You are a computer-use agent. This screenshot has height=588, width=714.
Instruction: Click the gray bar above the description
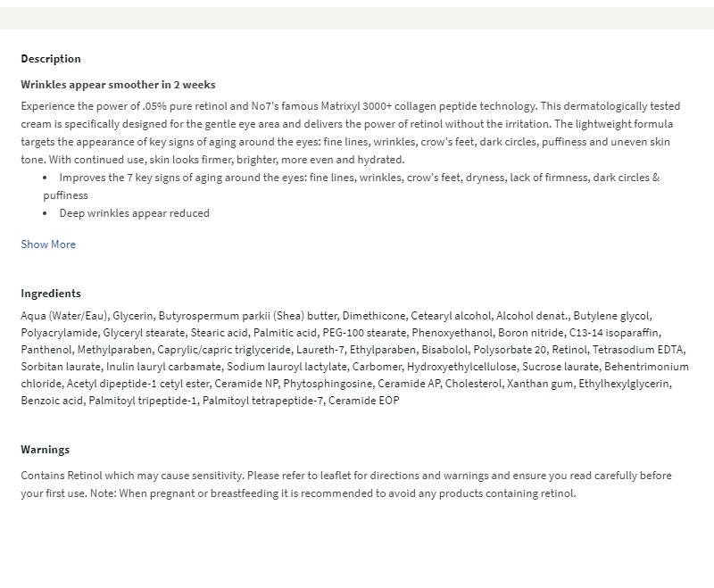[357, 18]
